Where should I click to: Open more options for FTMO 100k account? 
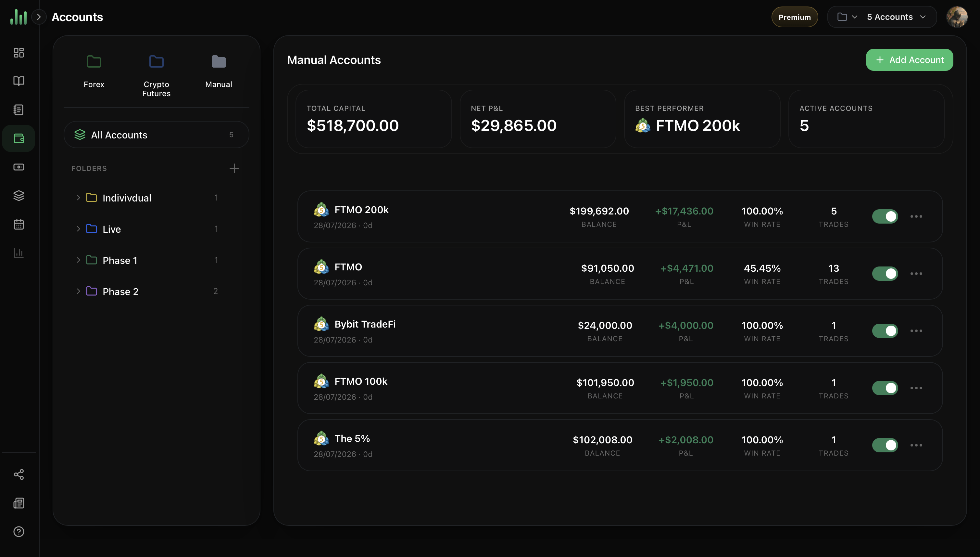tap(916, 388)
